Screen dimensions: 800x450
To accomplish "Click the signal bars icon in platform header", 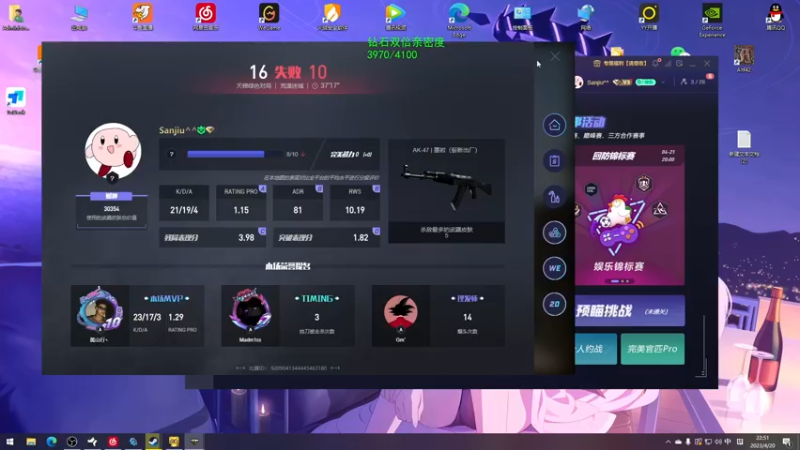I will click(667, 63).
